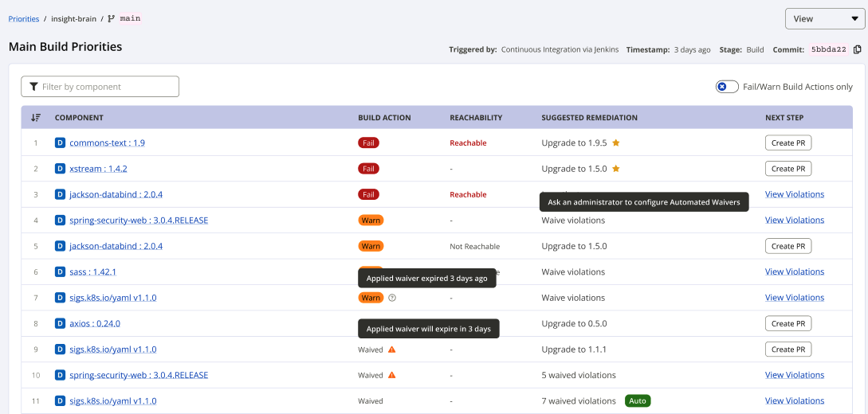
Task: Create PR for row 5 jackson-databind
Action: click(788, 246)
